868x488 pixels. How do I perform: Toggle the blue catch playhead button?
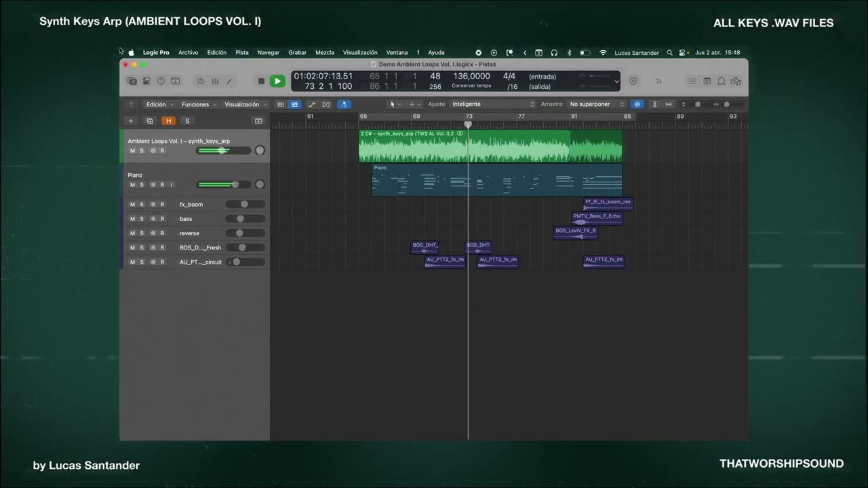point(344,104)
